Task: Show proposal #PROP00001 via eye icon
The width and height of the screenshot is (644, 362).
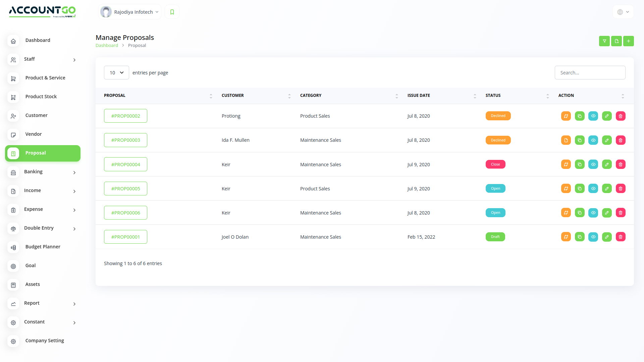Action: coord(593,237)
